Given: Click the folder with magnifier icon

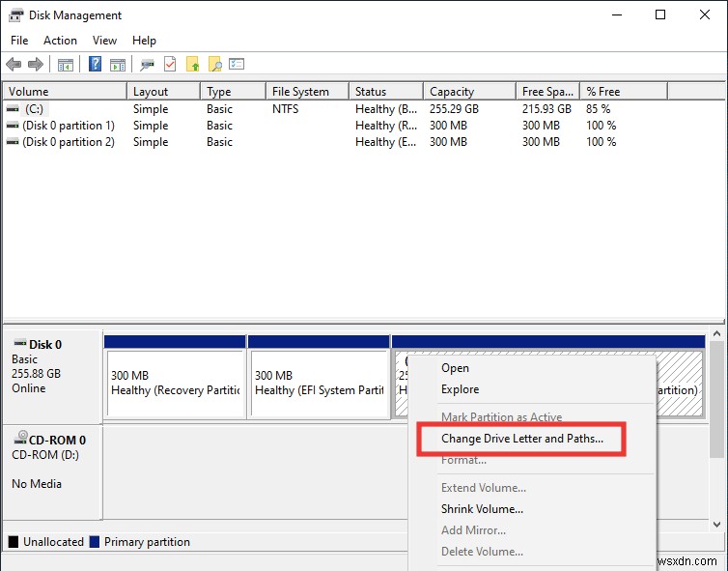Looking at the screenshot, I should pos(215,64).
